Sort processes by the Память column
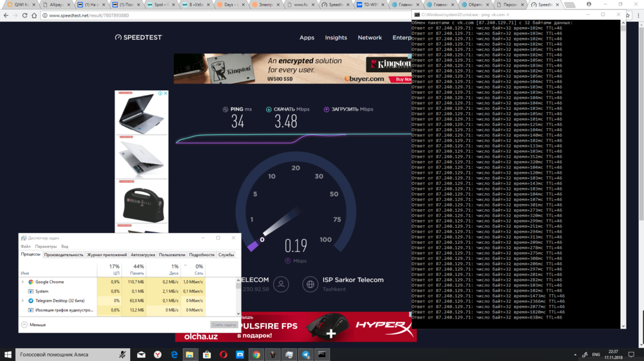This screenshot has height=361, width=644. click(x=134, y=270)
